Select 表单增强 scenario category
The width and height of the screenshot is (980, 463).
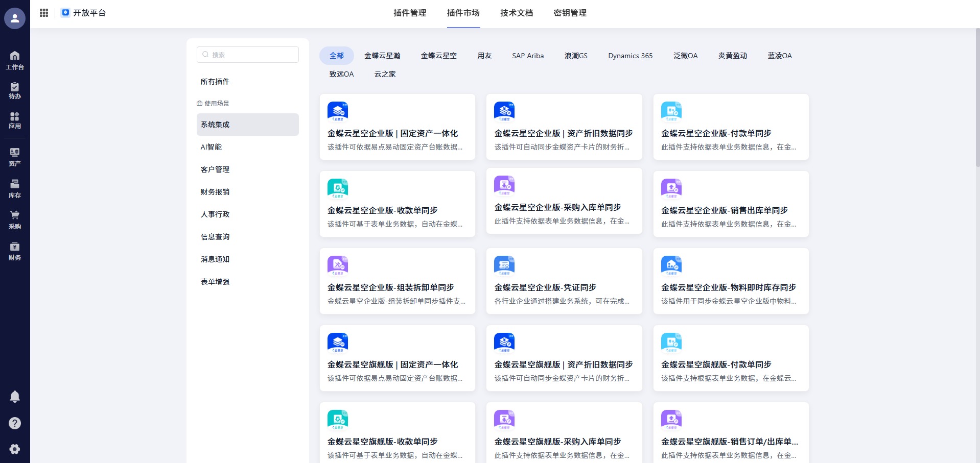coord(248,282)
